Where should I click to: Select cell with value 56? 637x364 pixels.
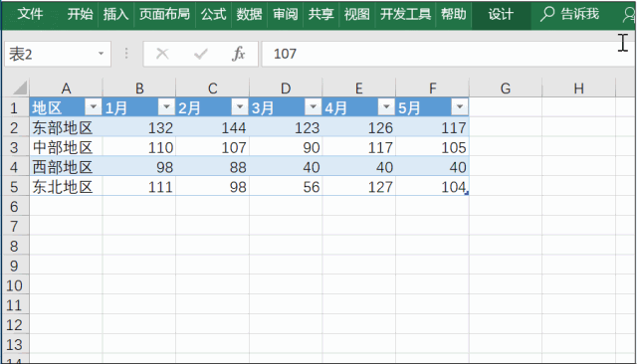click(286, 187)
